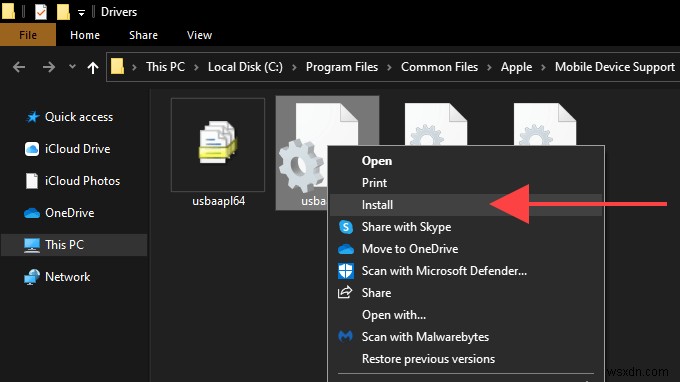Click the Malwarebytes icon in menu

tap(346, 336)
